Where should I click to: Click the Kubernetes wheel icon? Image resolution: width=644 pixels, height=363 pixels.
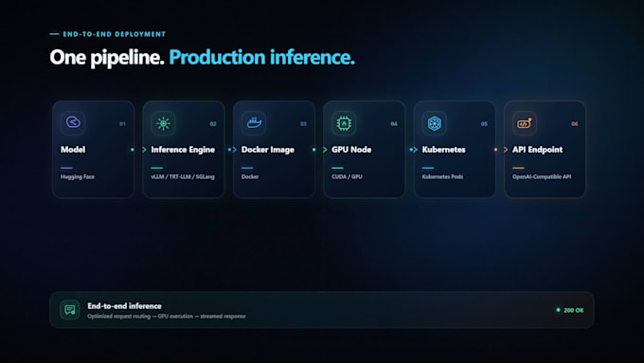point(434,123)
